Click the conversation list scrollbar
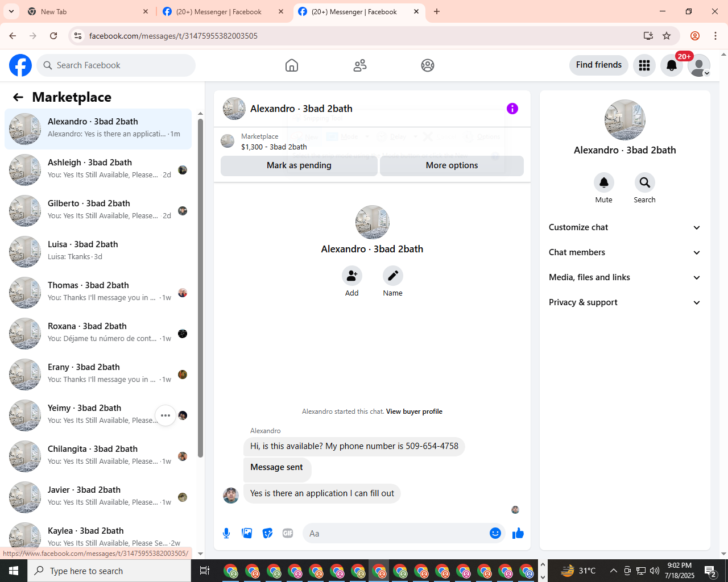Viewport: 728px width, 582px height. [200, 288]
